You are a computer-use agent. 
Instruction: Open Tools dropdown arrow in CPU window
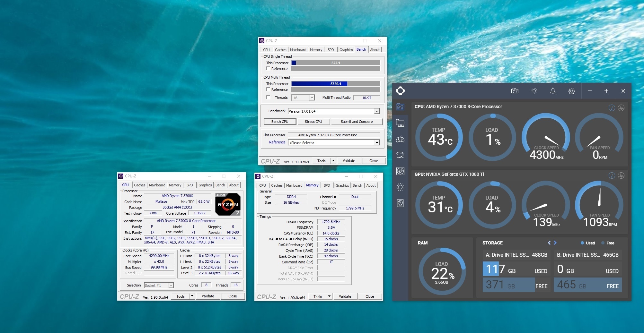click(192, 296)
